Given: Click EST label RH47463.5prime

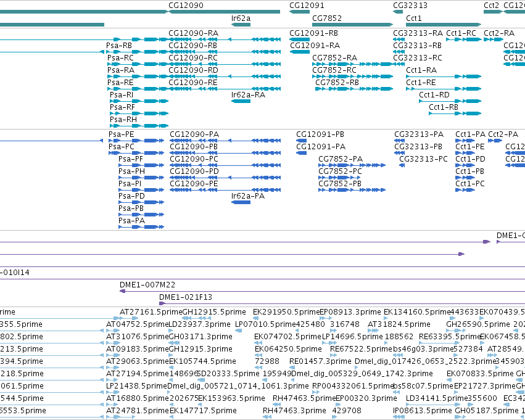Looking at the screenshot, I should click(304, 398).
